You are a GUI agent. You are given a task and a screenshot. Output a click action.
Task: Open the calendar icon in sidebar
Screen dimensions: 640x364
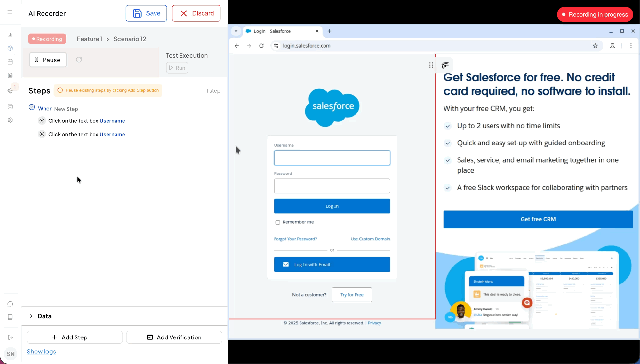(10, 62)
